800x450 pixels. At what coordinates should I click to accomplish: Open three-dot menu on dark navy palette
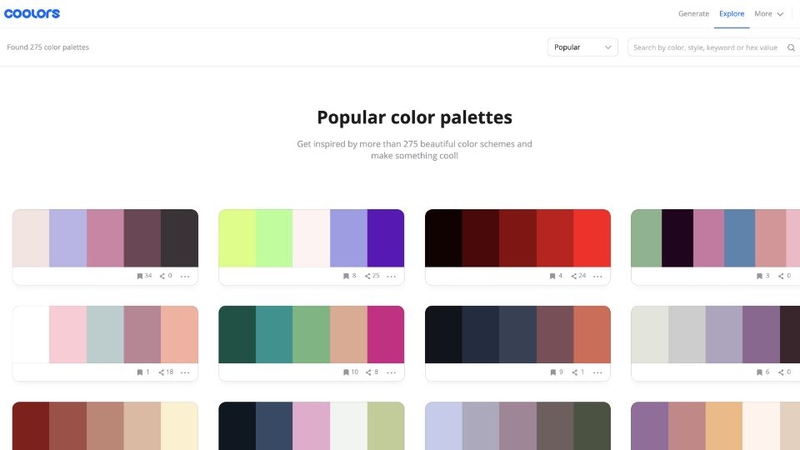coord(597,372)
